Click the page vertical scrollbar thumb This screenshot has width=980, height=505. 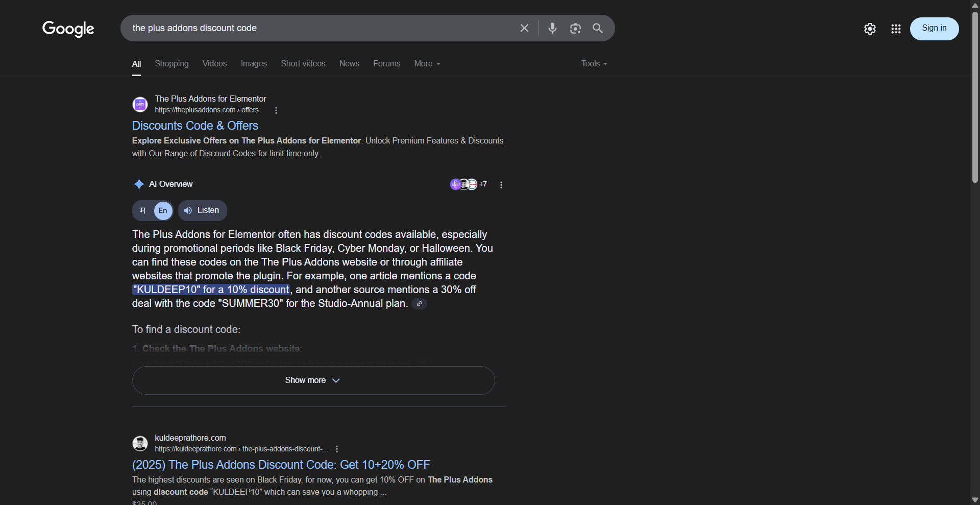click(975, 97)
